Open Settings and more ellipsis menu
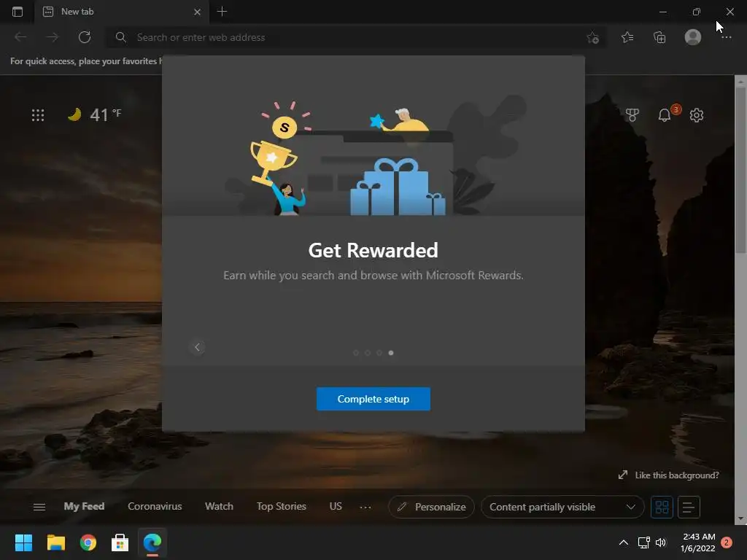747x560 pixels. click(726, 37)
